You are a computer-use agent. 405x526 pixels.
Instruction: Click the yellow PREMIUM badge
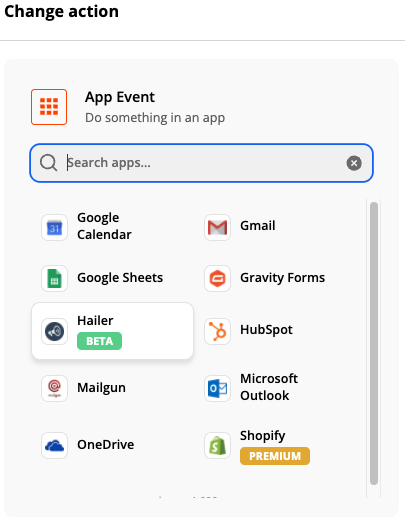(x=275, y=456)
